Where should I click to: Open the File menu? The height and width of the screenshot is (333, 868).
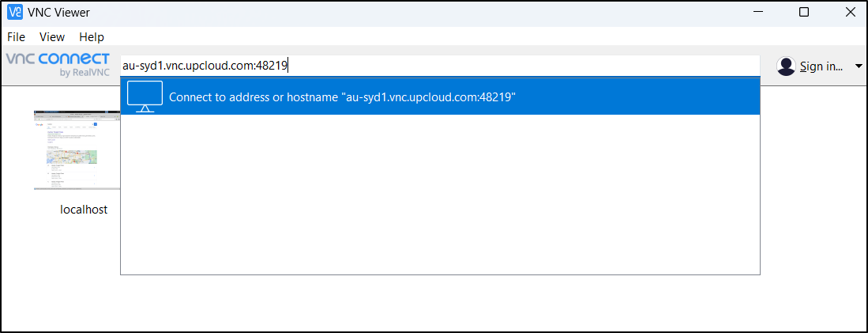pos(16,37)
